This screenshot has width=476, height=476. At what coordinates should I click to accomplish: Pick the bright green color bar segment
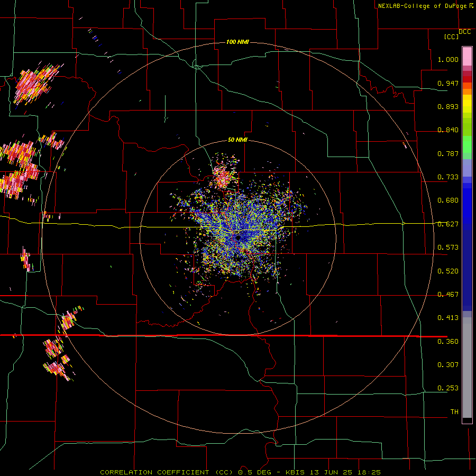(467, 144)
